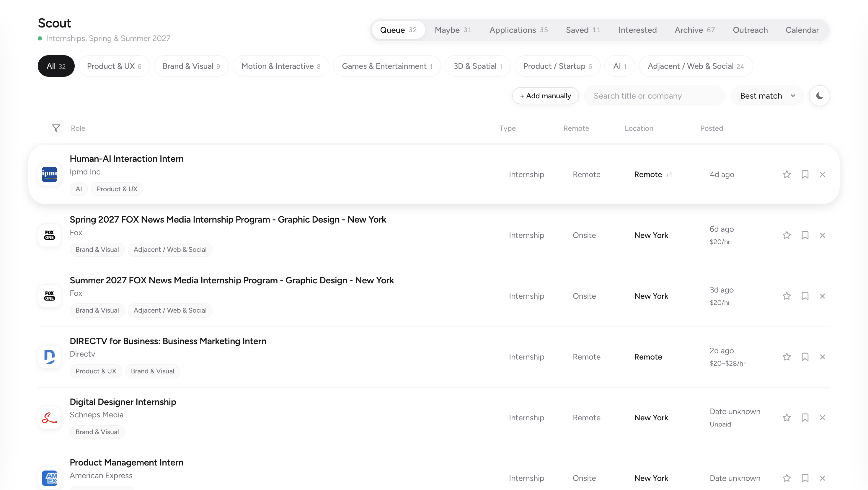Switch to the Maybe tab

click(x=453, y=30)
